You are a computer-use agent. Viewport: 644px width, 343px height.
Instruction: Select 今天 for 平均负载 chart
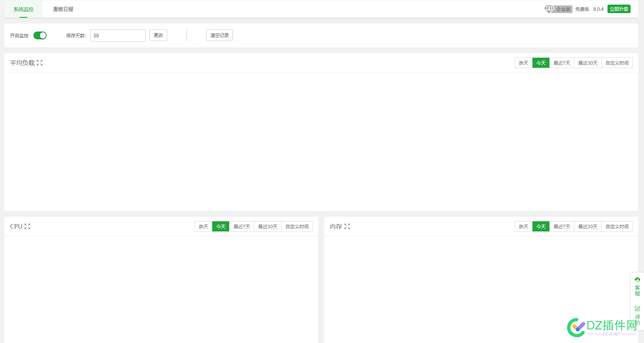pos(541,63)
